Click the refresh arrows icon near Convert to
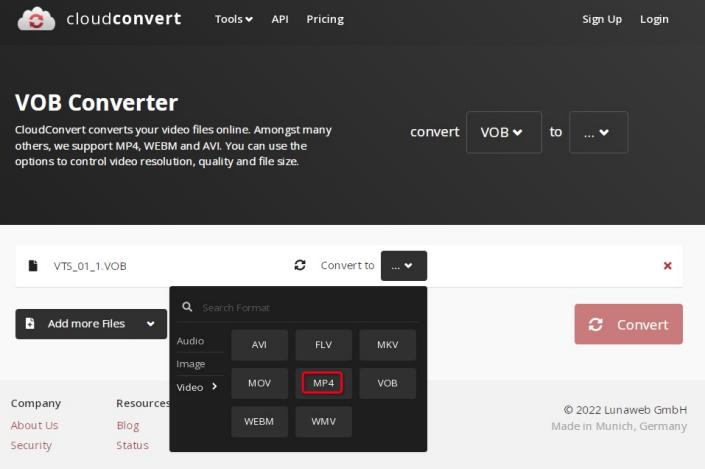705x469 pixels. pos(300,266)
